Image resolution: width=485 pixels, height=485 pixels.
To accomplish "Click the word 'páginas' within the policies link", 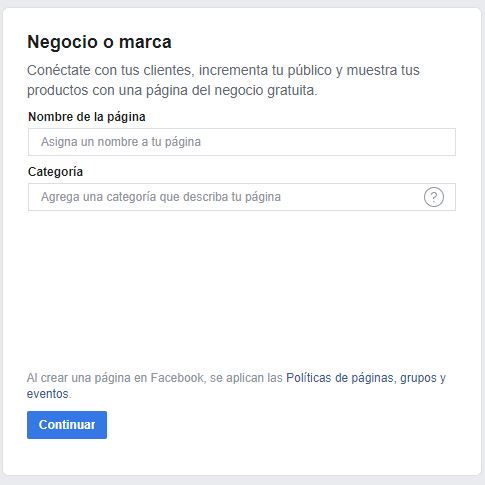I will coord(372,378).
